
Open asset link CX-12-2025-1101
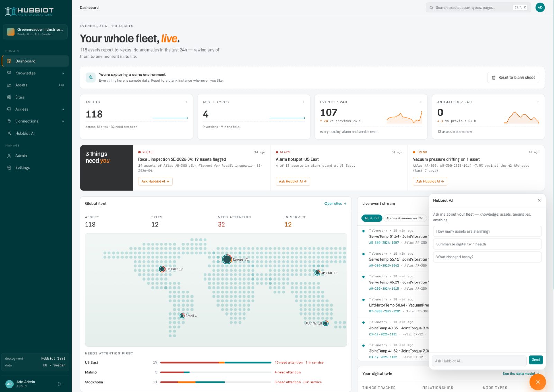click(383, 335)
